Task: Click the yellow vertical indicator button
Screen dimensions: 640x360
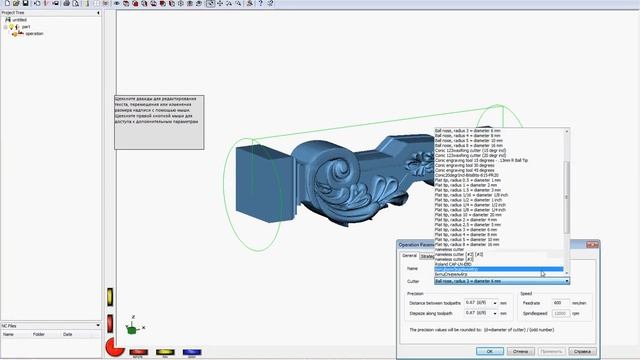Action: pyautogui.click(x=110, y=297)
